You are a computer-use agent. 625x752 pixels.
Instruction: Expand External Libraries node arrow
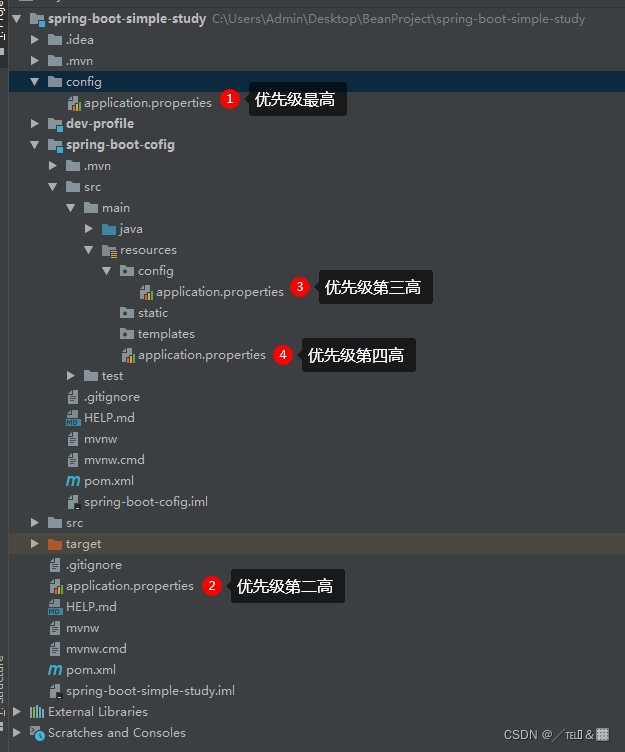tap(17, 712)
